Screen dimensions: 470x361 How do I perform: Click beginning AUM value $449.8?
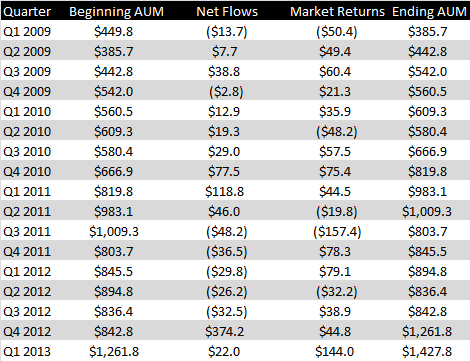point(113,32)
